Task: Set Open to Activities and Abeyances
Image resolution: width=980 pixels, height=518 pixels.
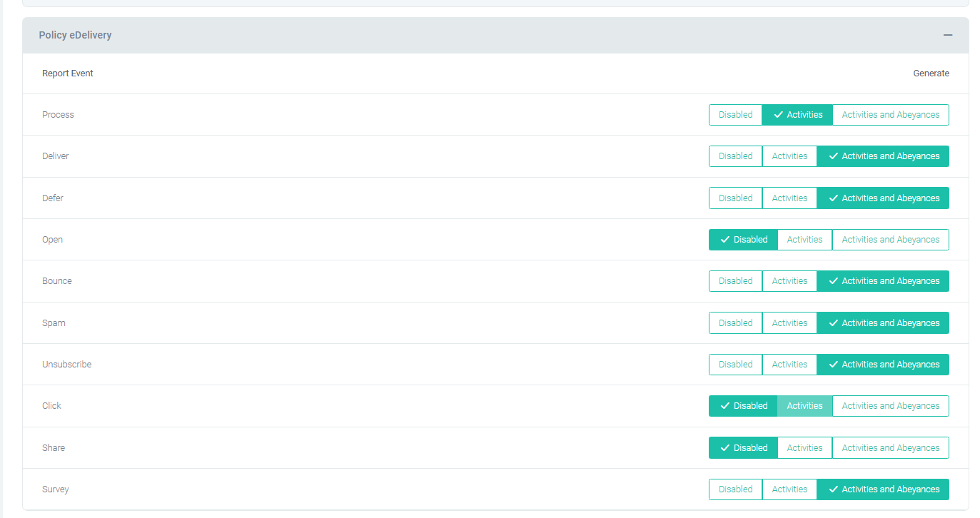Action: pyautogui.click(x=890, y=239)
